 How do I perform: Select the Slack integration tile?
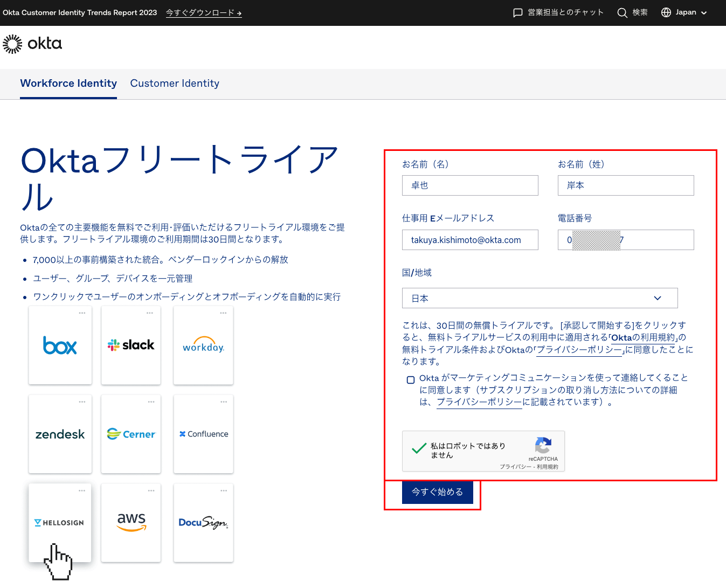(x=131, y=345)
